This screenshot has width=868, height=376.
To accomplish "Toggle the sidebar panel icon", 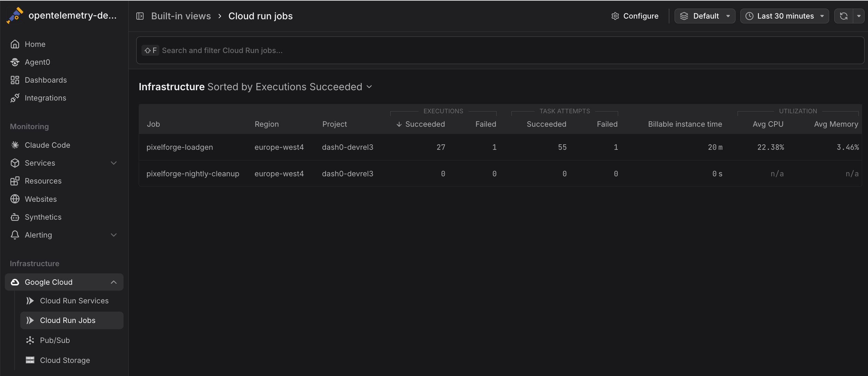I will (x=140, y=16).
